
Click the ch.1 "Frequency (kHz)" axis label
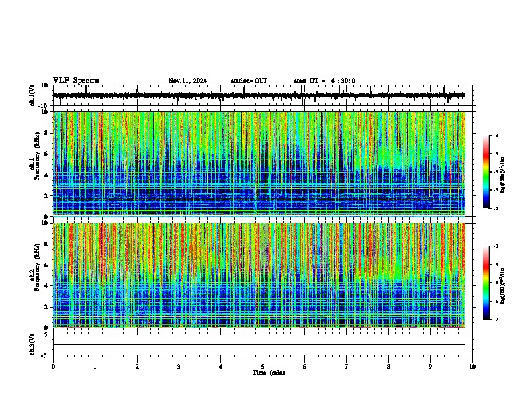pyautogui.click(x=37, y=156)
